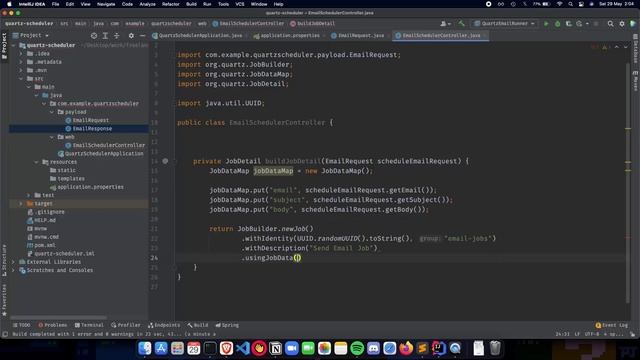The image size is (640, 360).
Task: Expand the test folder
Action: [29, 195]
